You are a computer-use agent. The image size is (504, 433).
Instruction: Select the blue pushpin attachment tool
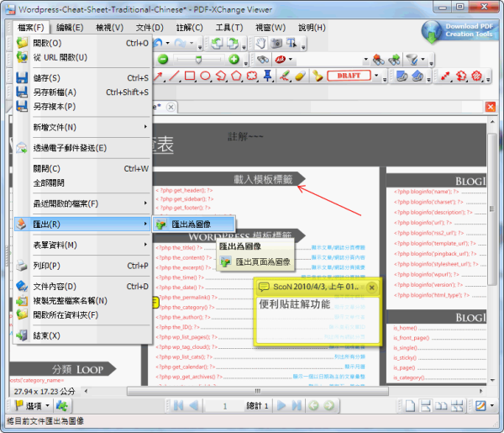coord(267,76)
